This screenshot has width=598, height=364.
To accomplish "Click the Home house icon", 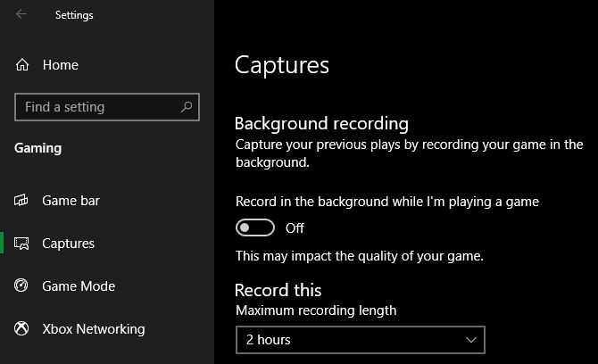I will coord(22,65).
